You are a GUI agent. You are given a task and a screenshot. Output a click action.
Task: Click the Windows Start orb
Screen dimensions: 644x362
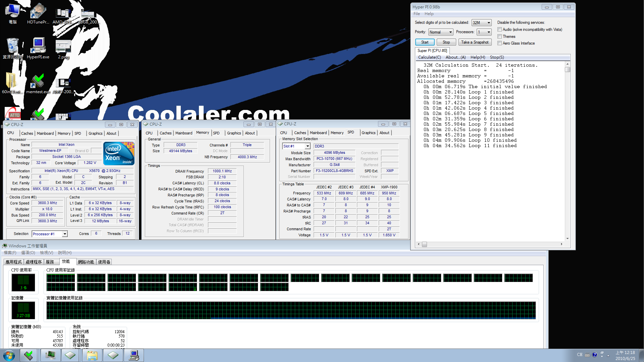(9, 355)
